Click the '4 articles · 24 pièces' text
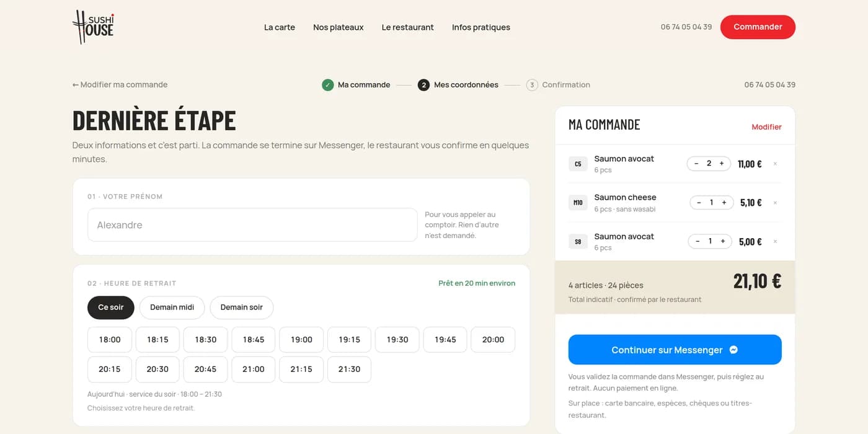Viewport: 868px width, 434px height. click(x=606, y=286)
